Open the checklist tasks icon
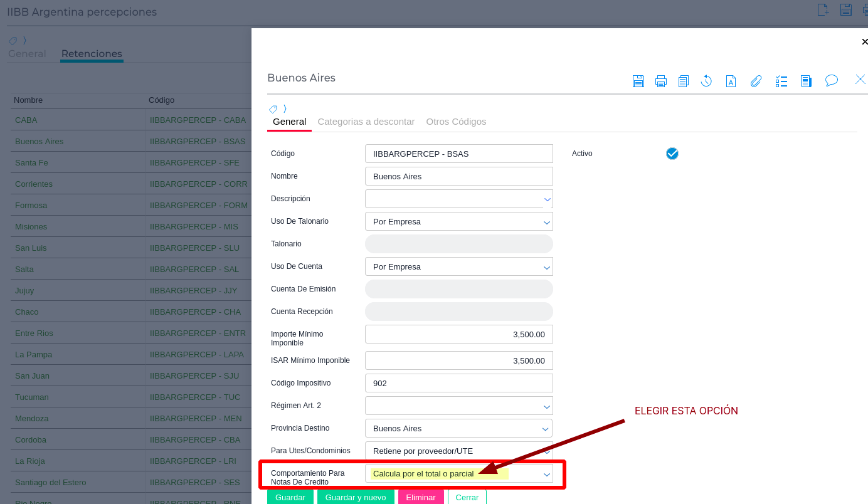 781,81
